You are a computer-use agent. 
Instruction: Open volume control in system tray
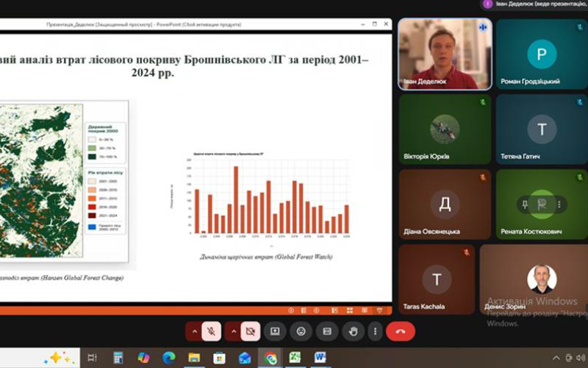coord(581,358)
